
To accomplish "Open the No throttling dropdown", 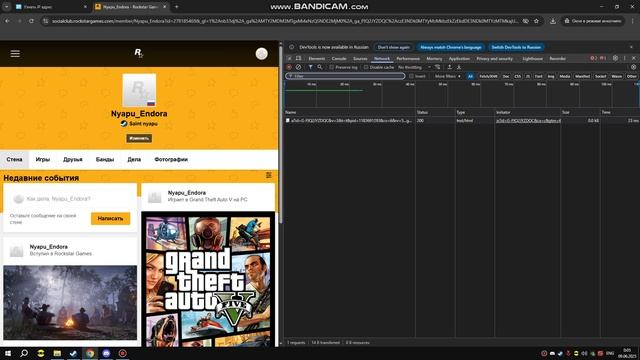I will coord(414,67).
